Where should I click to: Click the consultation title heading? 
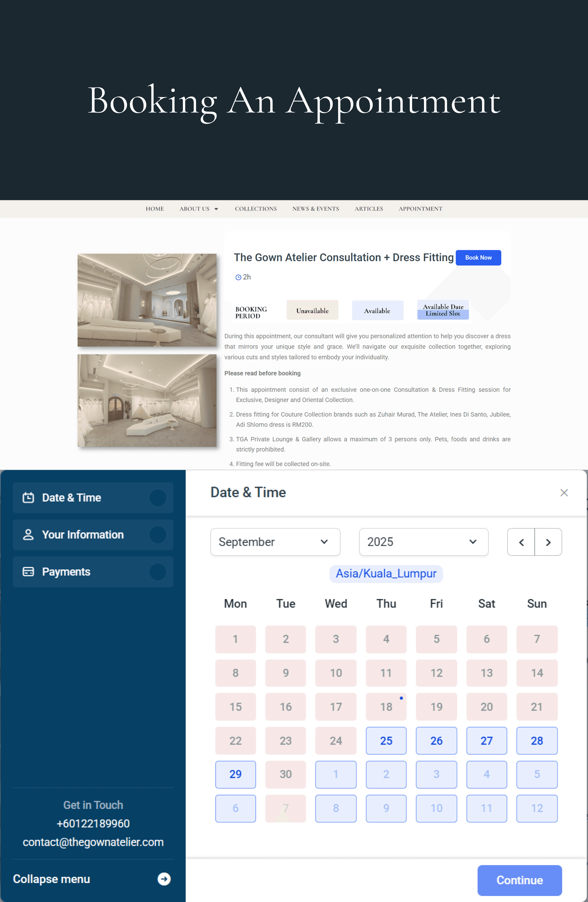click(x=344, y=257)
